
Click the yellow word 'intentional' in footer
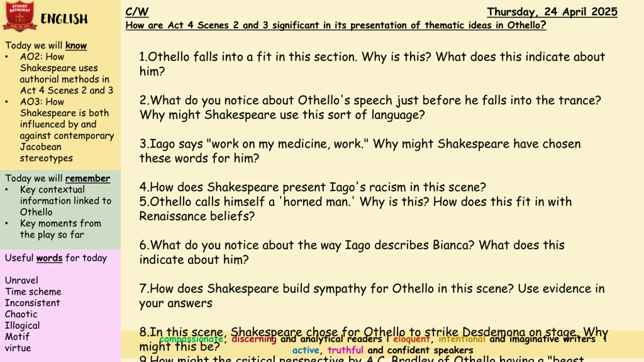(x=462, y=339)
